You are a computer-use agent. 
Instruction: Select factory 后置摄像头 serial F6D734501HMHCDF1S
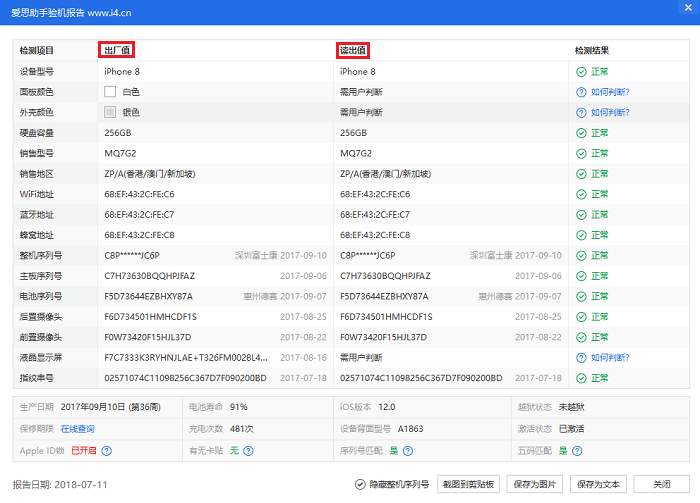(150, 317)
